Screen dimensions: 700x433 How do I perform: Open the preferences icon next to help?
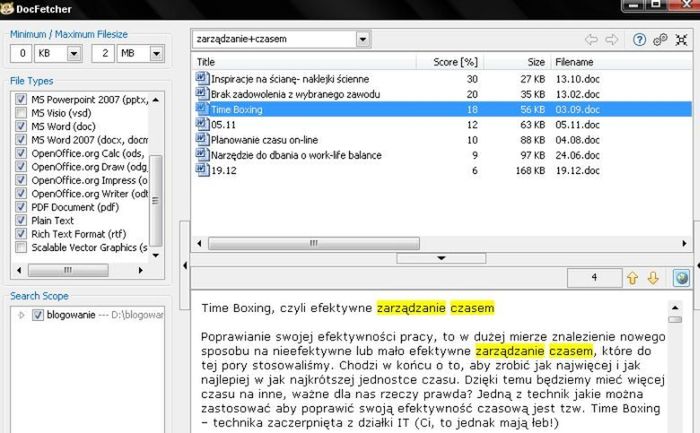tap(660, 40)
